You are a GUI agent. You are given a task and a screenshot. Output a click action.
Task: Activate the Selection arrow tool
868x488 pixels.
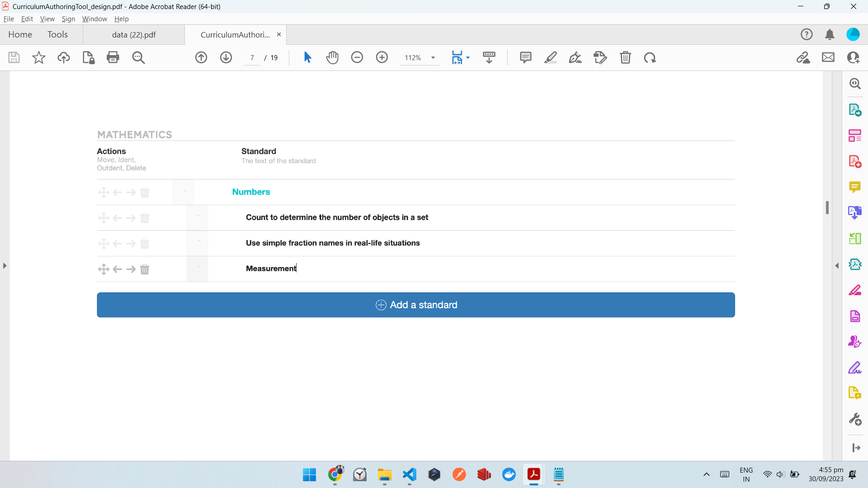307,57
